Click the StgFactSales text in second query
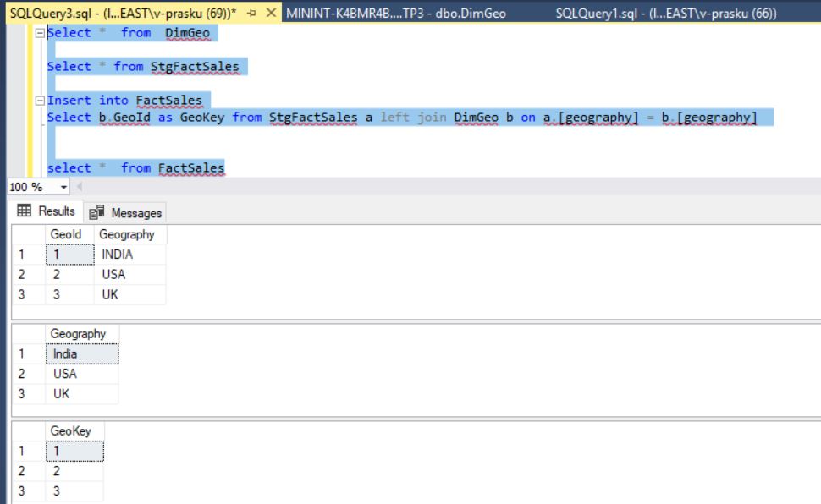 point(195,67)
